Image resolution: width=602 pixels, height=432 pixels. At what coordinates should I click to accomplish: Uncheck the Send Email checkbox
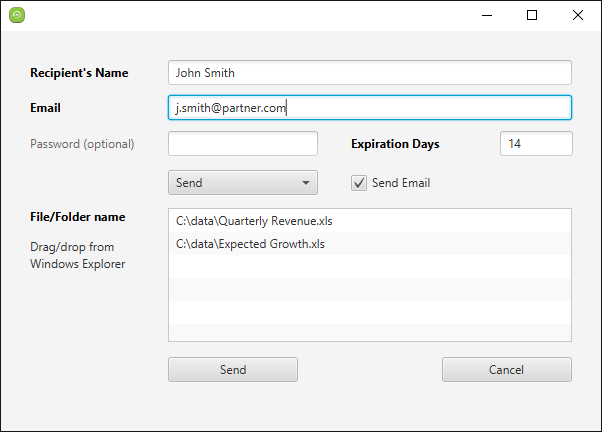click(359, 183)
